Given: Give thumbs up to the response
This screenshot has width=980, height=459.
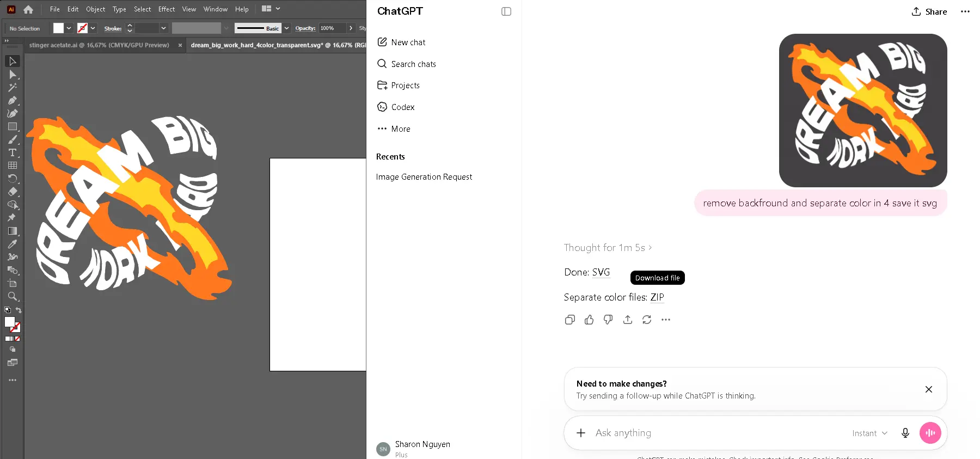Looking at the screenshot, I should click(x=589, y=320).
